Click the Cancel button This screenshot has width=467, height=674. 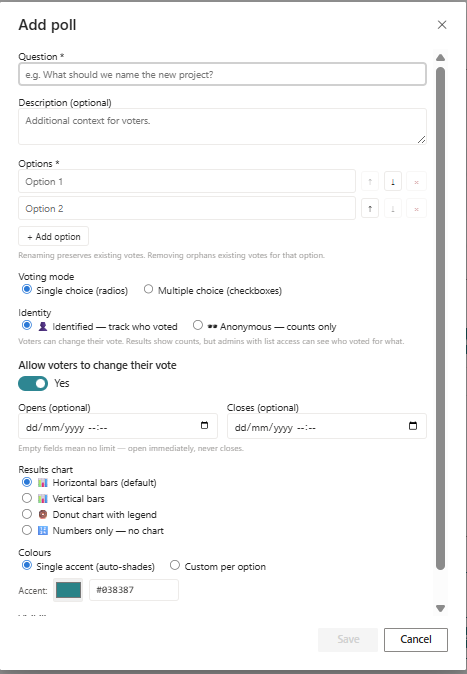(x=415, y=640)
